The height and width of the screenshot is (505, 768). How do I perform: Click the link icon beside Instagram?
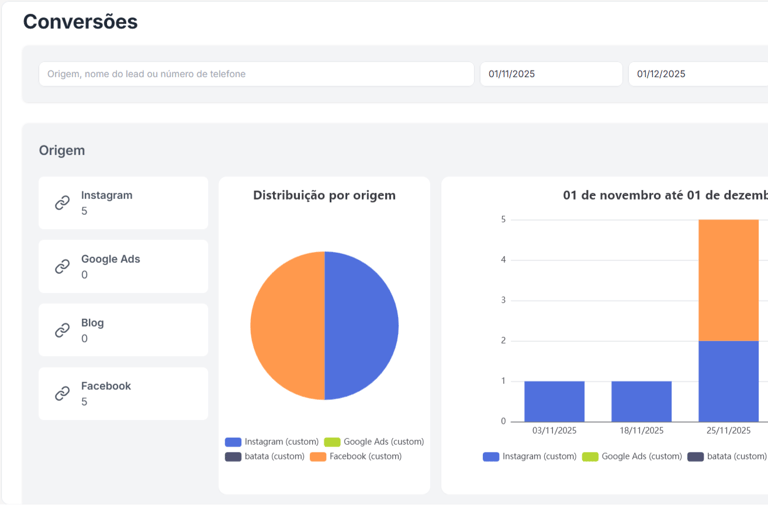[x=62, y=203]
